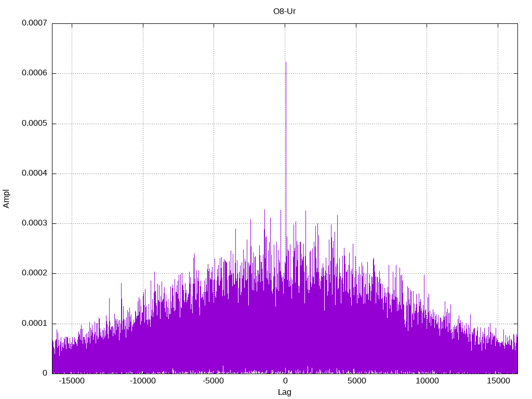The width and height of the screenshot is (532, 399).
Task: Select the tip of the central peak
Action: [x=286, y=63]
